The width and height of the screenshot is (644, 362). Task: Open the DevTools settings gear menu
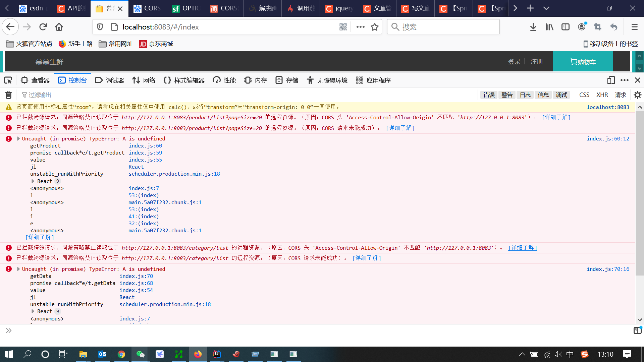637,95
